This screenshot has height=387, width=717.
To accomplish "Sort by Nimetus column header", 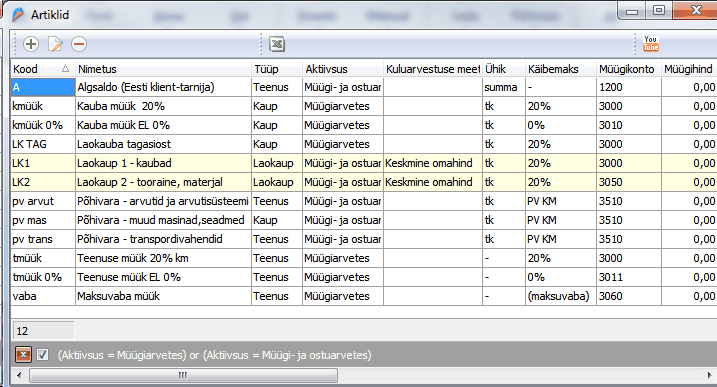I will point(163,69).
